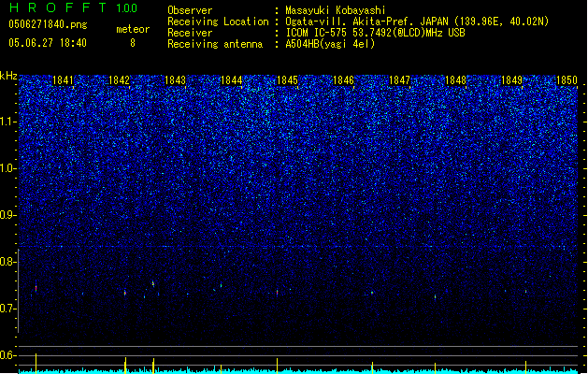This screenshot has width=588, height=374.
Task: Click the 1845 time axis label
Action: (287, 80)
